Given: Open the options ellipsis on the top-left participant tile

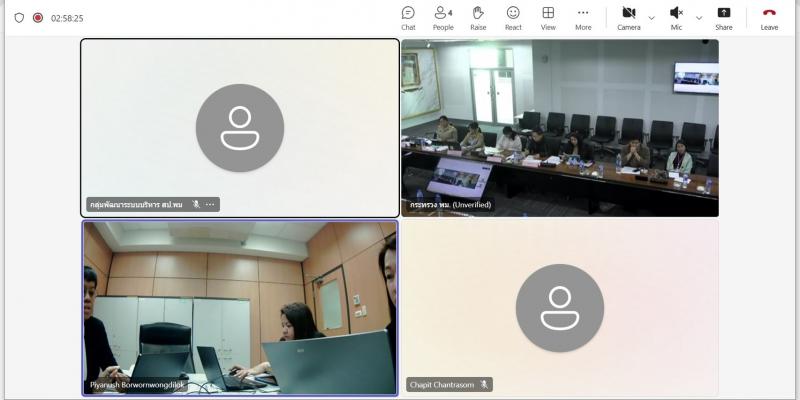Looking at the screenshot, I should click(210, 205).
